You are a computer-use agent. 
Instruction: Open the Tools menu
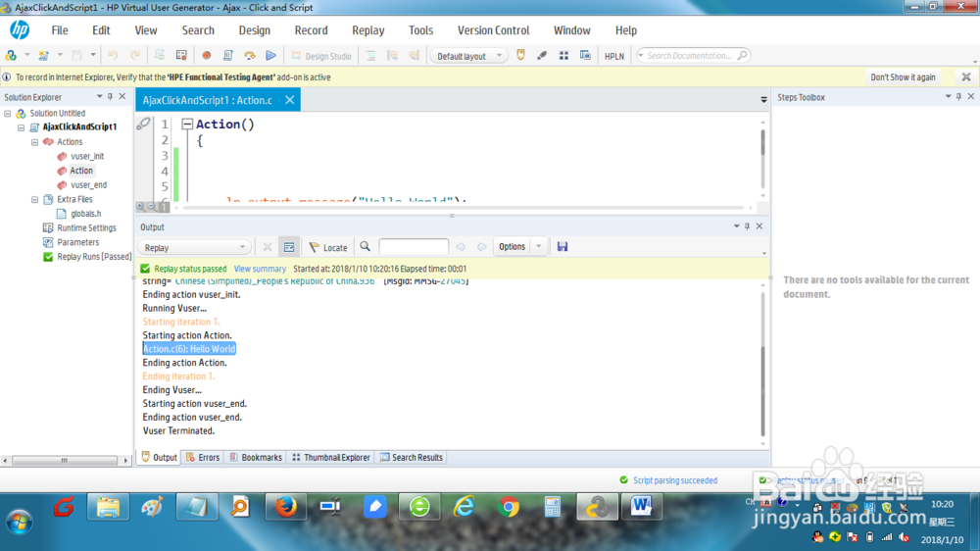420,30
